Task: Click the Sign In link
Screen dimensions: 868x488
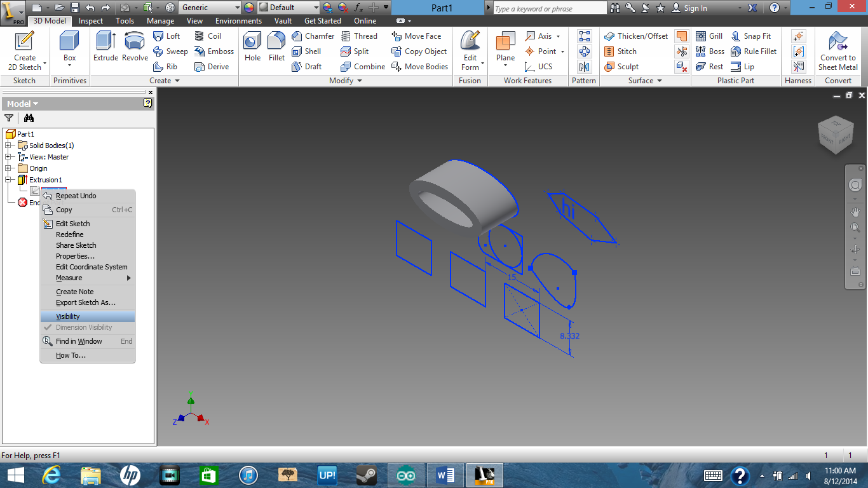Action: pos(696,8)
